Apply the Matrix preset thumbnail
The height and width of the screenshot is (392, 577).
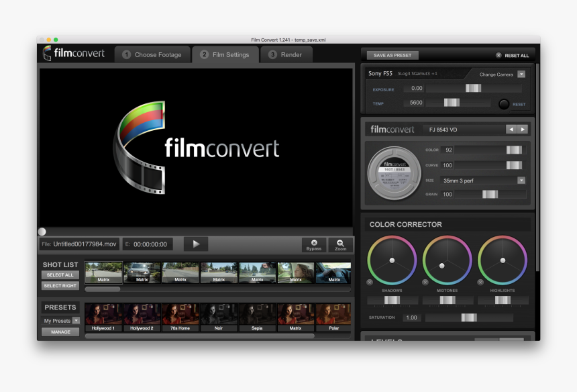(295, 317)
